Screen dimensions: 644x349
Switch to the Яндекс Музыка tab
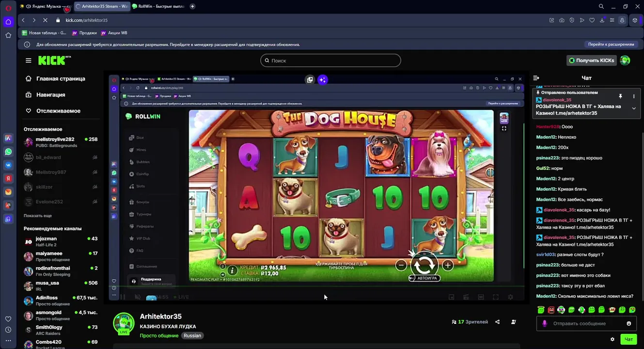[46, 7]
